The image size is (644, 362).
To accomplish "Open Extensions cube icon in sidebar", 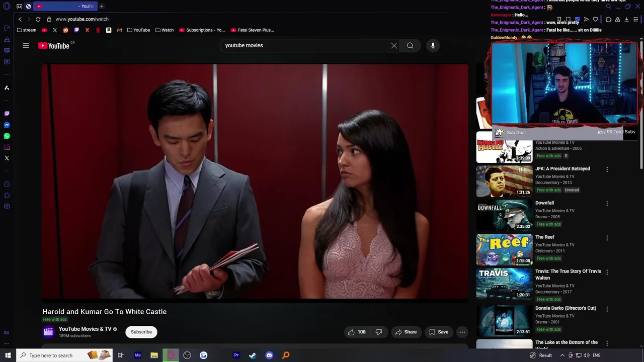I will click(7, 195).
